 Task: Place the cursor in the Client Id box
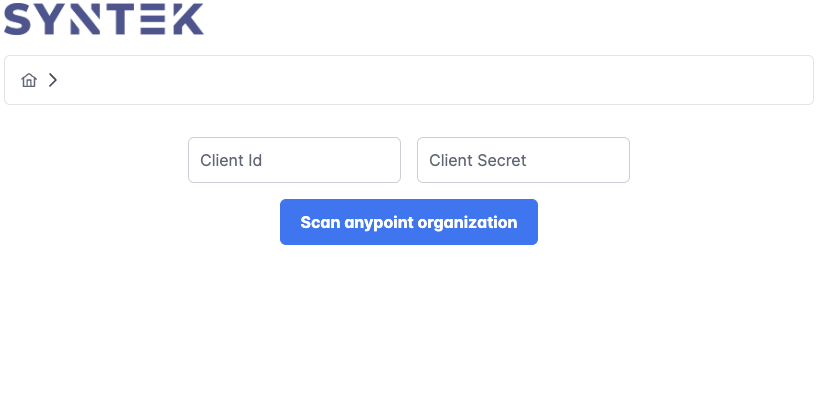295,160
